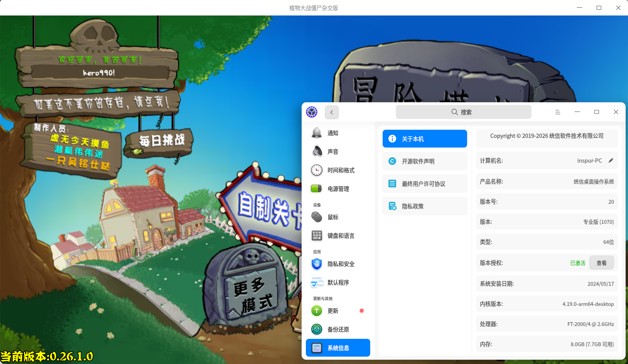Image resolution: width=628 pixels, height=364 pixels.
Task: Open 最终用户许可协议 page
Action: coord(425,184)
